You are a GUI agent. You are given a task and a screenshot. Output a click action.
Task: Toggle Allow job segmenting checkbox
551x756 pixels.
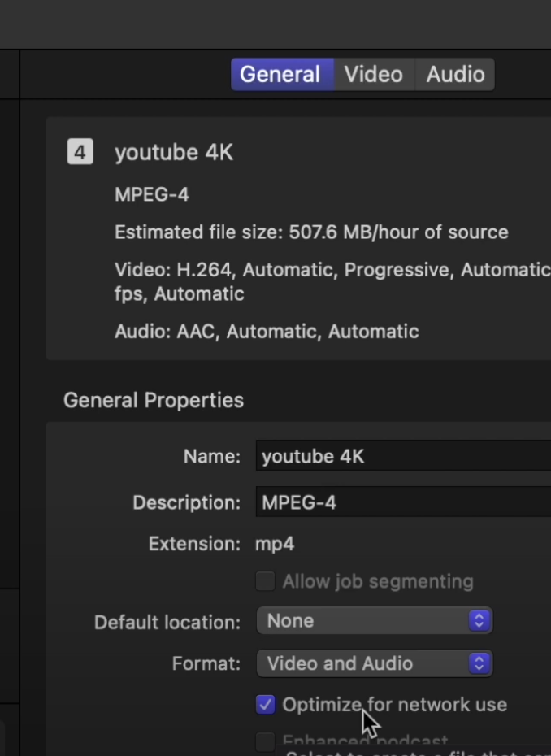click(x=265, y=581)
